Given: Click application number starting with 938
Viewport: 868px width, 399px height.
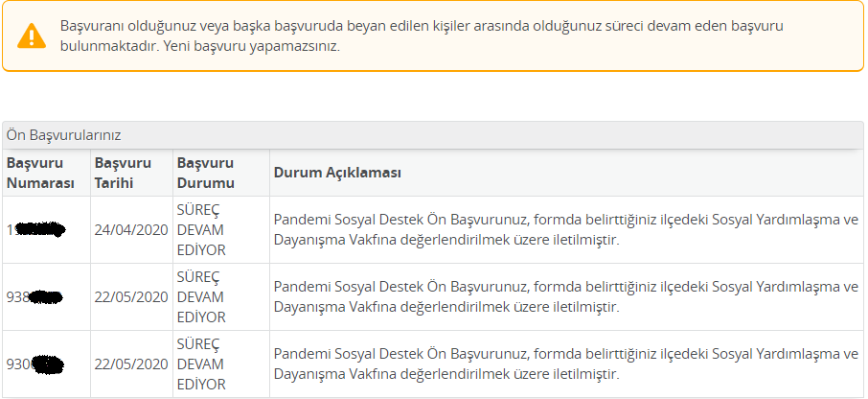Looking at the screenshot, I should point(34,297).
